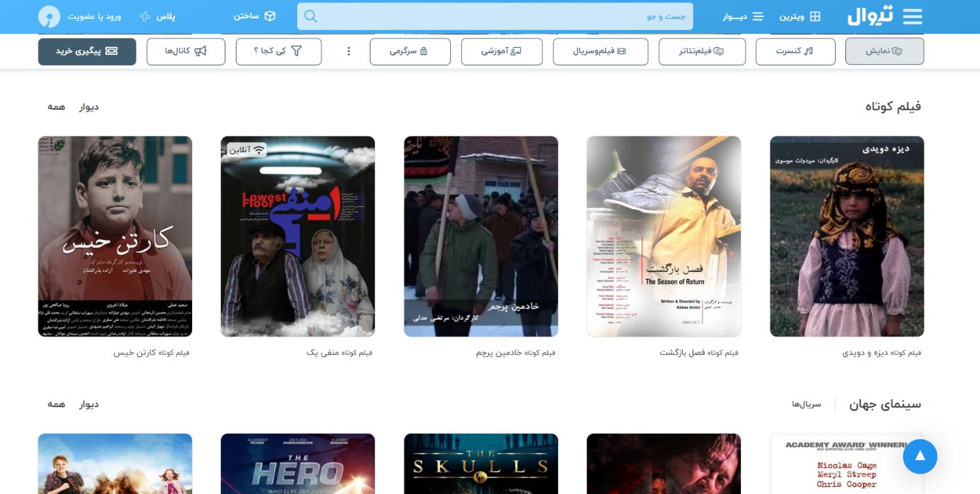This screenshot has height=494, width=980.
Task: Click the search magnifier icon
Action: [x=311, y=16]
